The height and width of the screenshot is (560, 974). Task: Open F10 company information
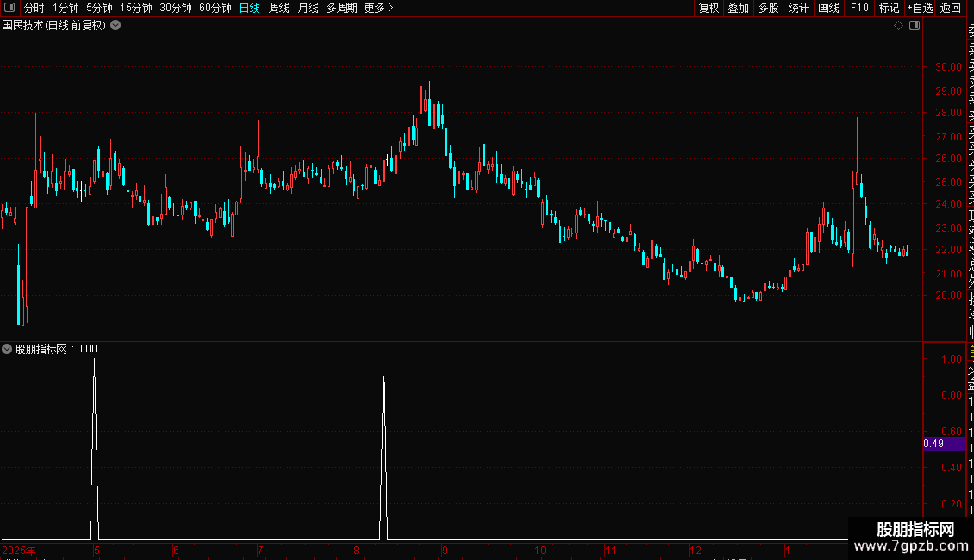859,8
